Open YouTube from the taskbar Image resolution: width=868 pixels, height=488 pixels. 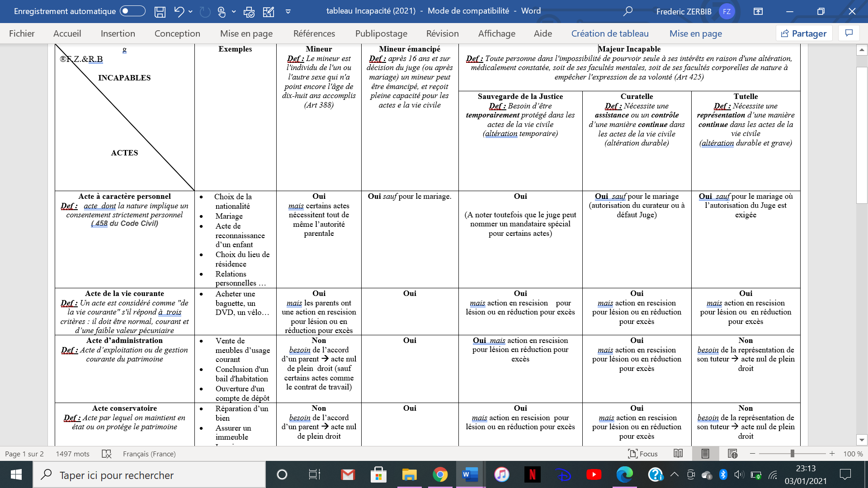pos(594,474)
